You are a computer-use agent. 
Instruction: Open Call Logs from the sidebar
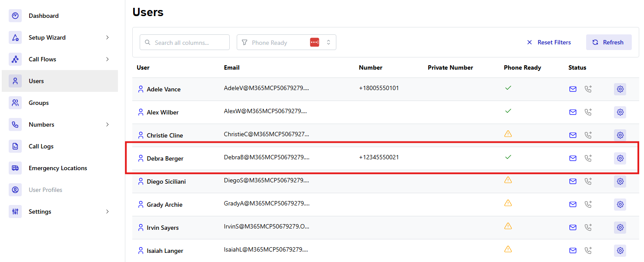click(x=41, y=146)
